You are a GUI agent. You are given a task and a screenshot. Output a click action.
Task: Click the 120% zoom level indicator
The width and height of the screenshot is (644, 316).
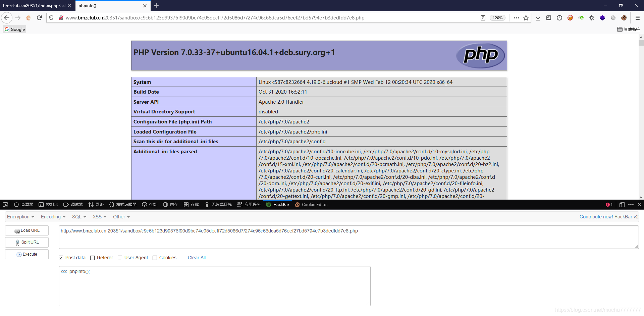[497, 18]
